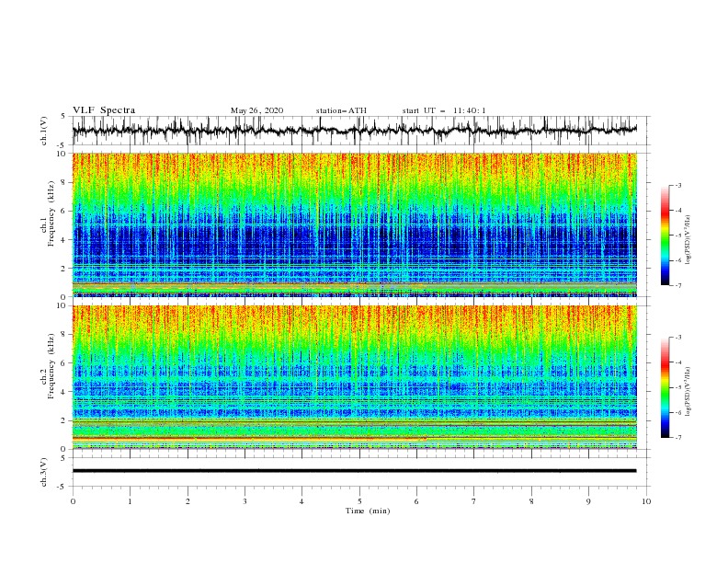The width and height of the screenshot is (728, 563).
Task: Click the ch.2 color bar "log(PSD)(V²/Hz)" label
Action: tap(688, 391)
